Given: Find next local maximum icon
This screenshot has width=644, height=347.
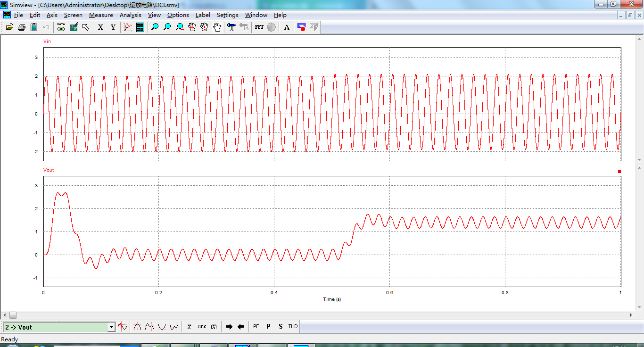Looking at the screenshot, I should pos(150,326).
